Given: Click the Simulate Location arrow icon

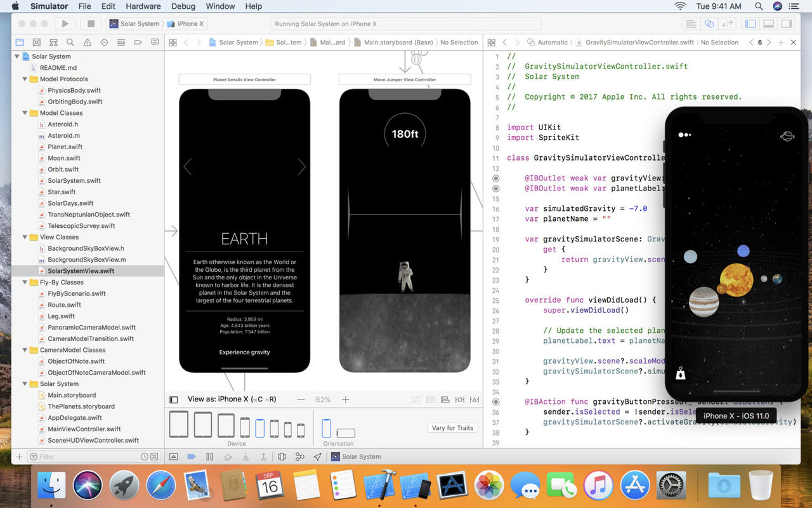Looking at the screenshot, I should 317,457.
